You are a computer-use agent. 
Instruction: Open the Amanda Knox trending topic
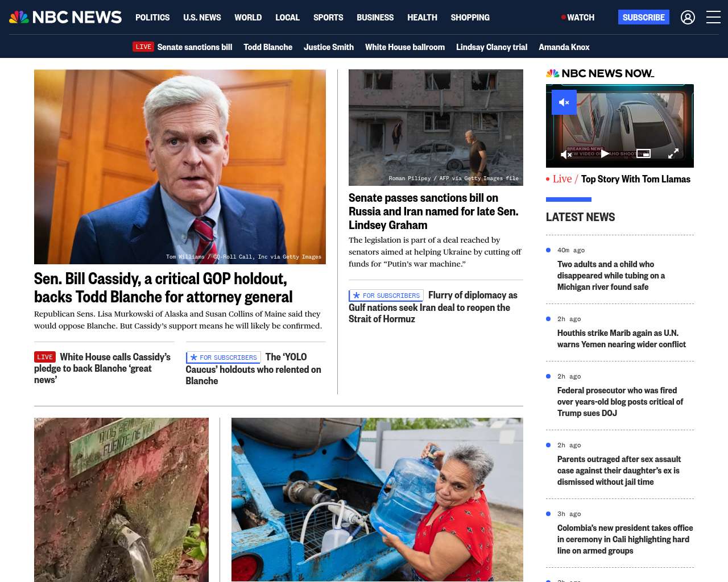[564, 47]
